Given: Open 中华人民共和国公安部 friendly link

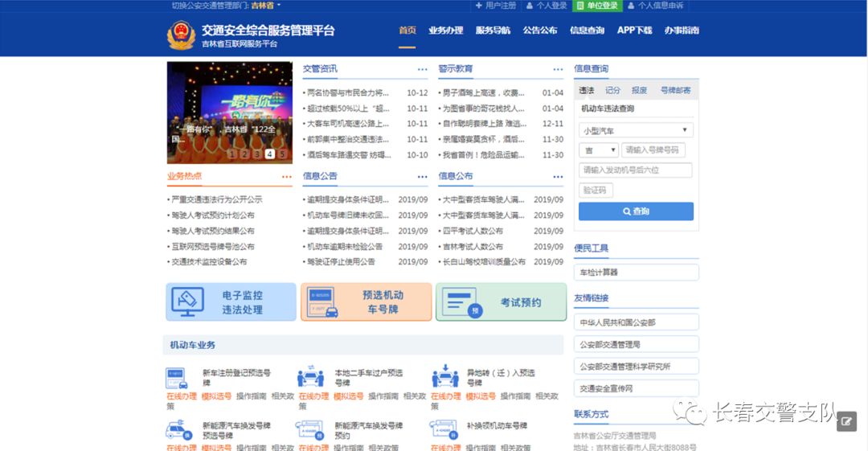Looking at the screenshot, I should [636, 322].
